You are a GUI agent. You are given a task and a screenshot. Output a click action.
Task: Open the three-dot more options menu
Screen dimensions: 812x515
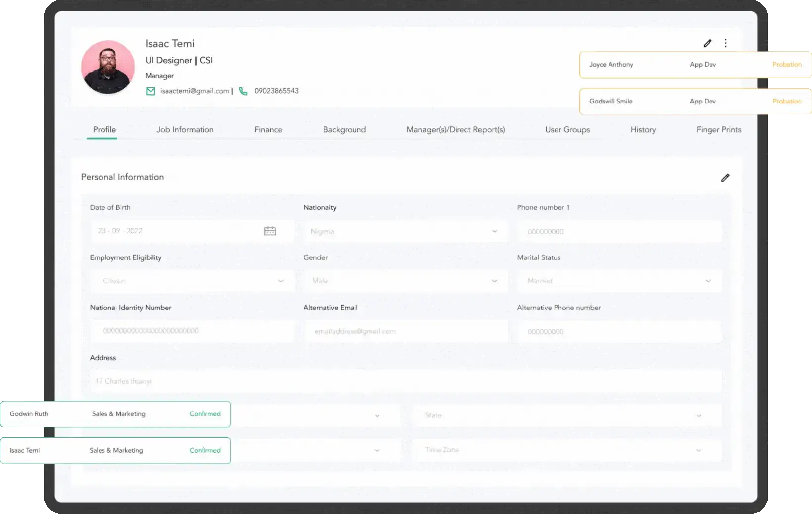coord(725,43)
